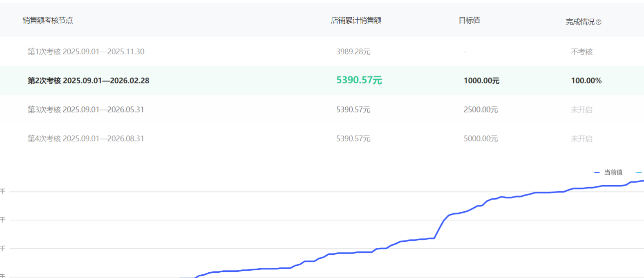Image resolution: width=644 pixels, height=278 pixels.
Task: Click the 5000.00元 target value
Action: click(481, 139)
